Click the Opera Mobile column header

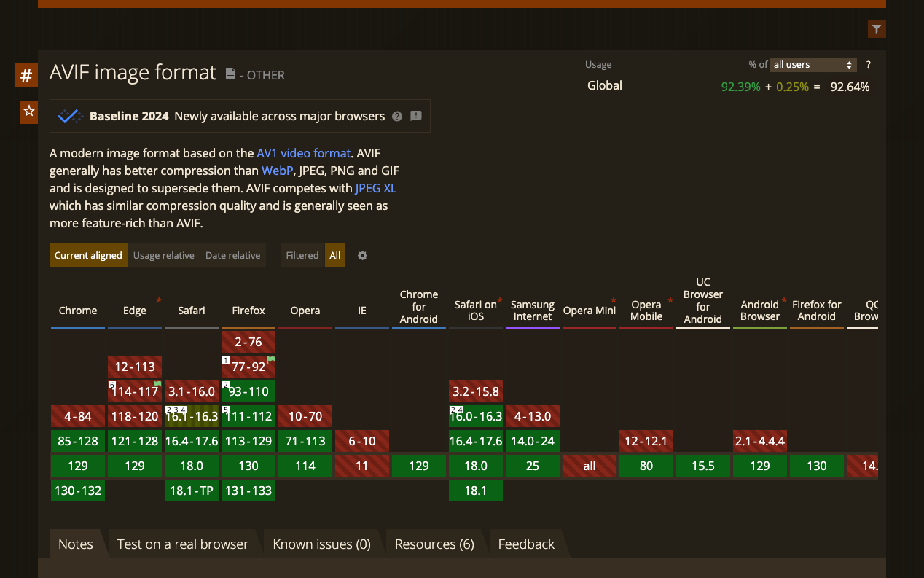(646, 311)
